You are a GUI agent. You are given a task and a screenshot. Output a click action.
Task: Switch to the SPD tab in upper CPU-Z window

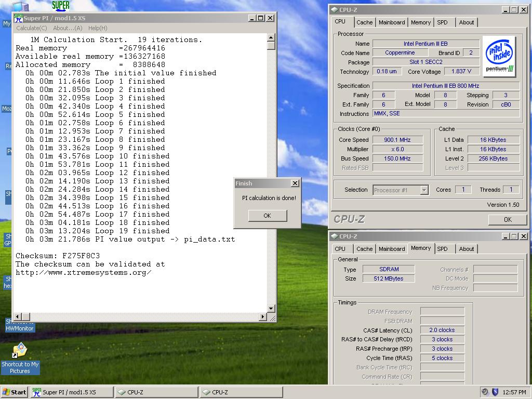[442, 22]
